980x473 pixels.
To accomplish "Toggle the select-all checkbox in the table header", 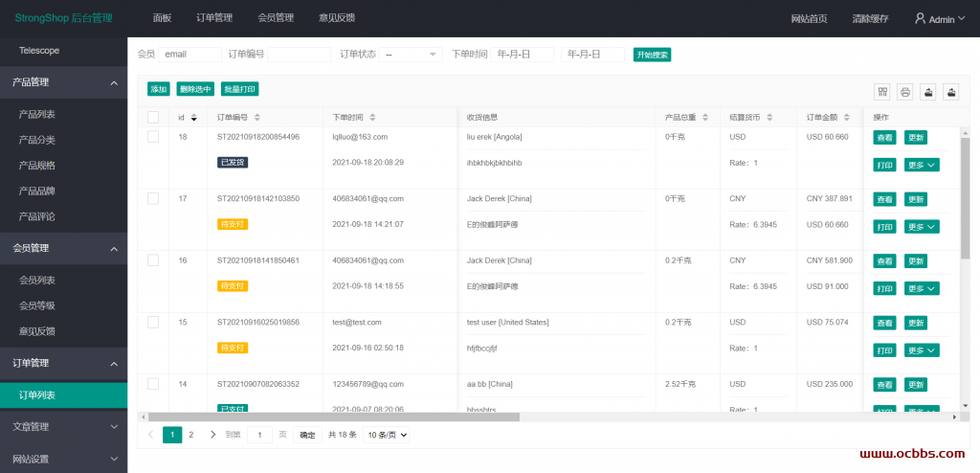I will click(x=153, y=117).
